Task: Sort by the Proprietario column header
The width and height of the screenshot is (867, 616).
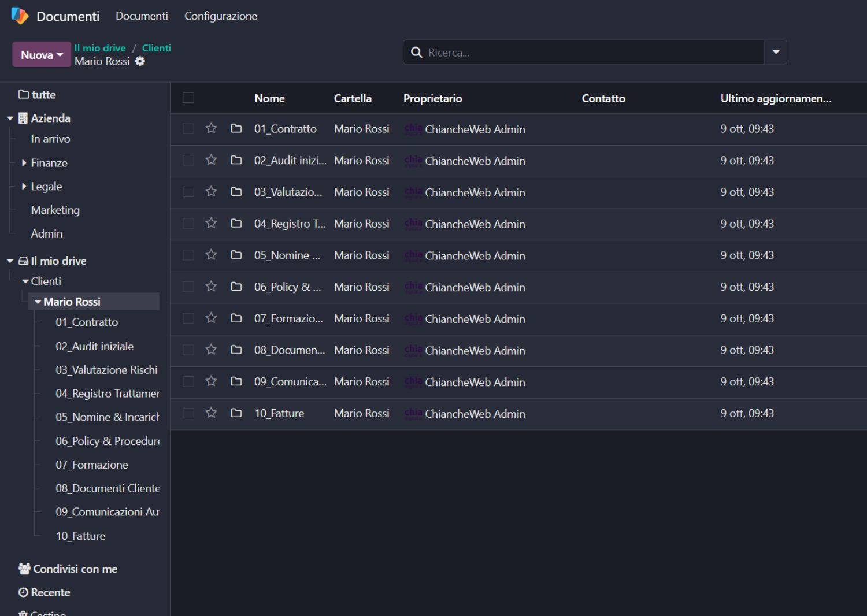Action: [x=432, y=98]
